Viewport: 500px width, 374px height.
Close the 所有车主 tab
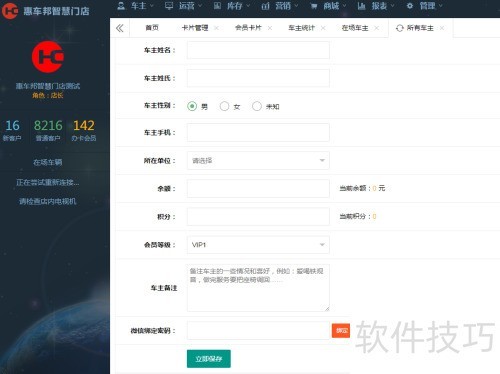pos(442,28)
